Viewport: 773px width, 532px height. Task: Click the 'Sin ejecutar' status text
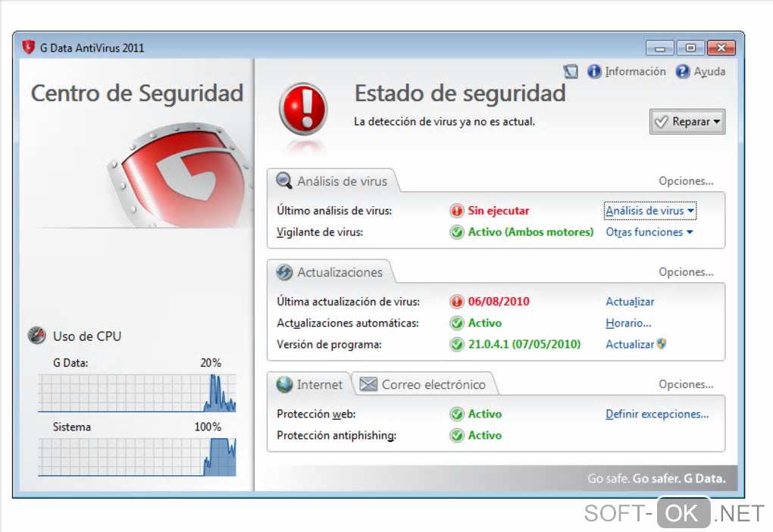point(499,211)
